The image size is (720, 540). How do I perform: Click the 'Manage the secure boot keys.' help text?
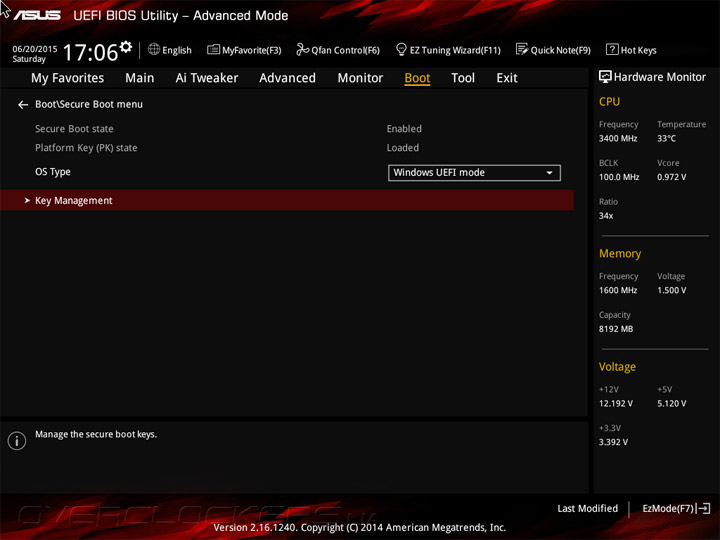96,434
